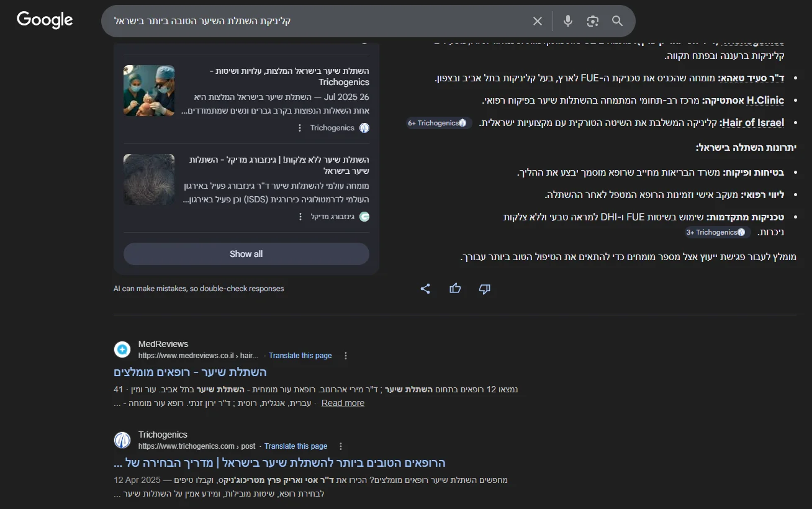812x509 pixels.
Task: Open three-dot menu for MedReviews result
Action: (346, 356)
